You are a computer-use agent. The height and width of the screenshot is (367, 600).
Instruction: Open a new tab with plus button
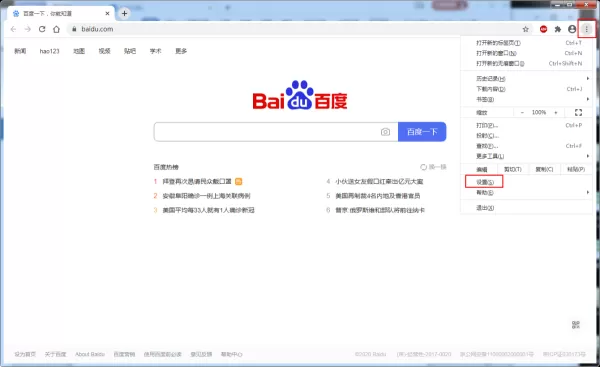[x=124, y=13]
